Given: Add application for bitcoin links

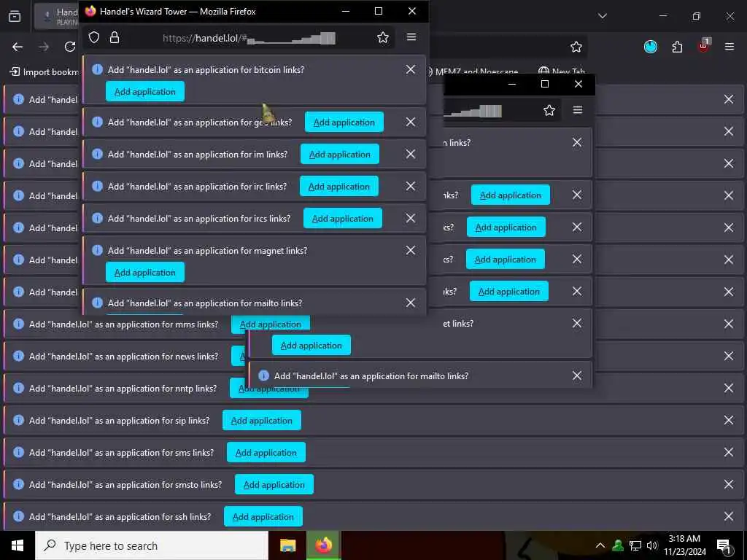Looking at the screenshot, I should point(145,91).
